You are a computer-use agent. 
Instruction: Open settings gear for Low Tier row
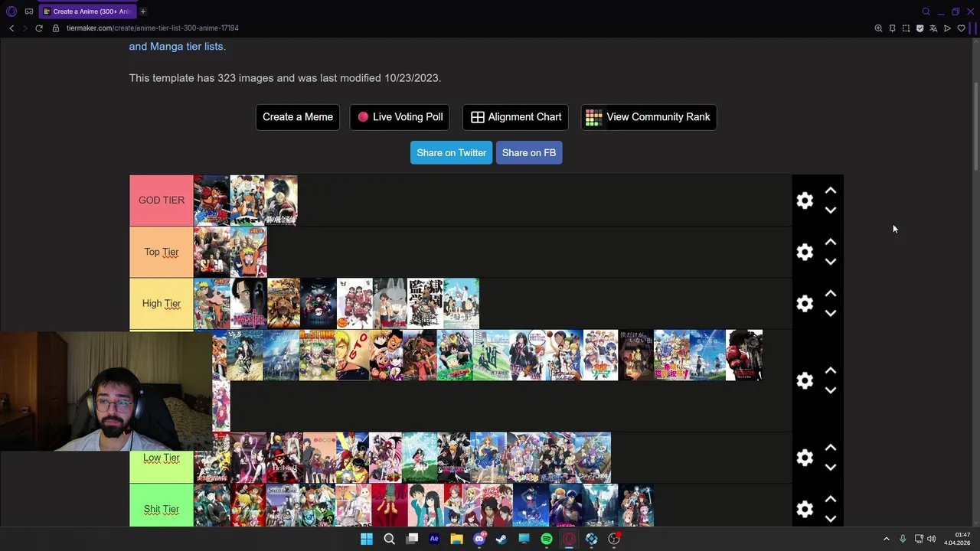(x=805, y=458)
